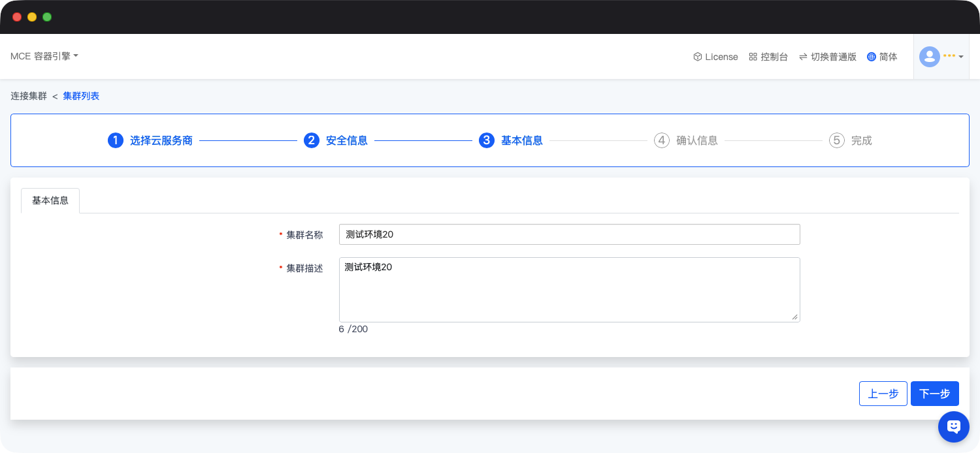Click the 切换普通版 swap arrows icon
The image size is (980, 453).
802,57
